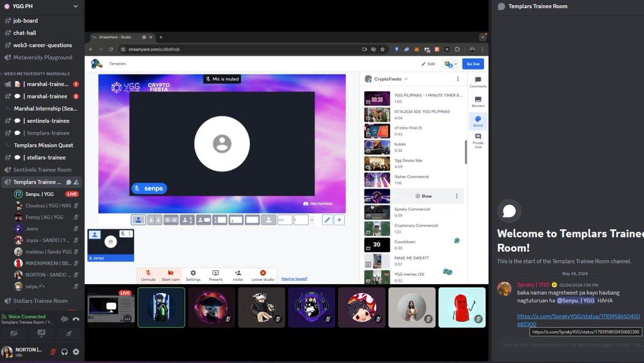This screenshot has height=363, width=644.
Task: Click Discord share your screen button
Action: pyautogui.click(x=41, y=333)
